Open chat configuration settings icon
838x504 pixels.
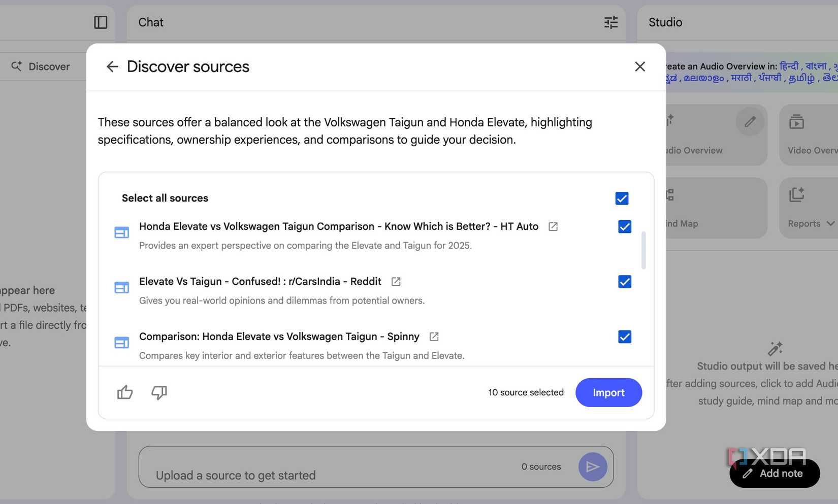[610, 22]
